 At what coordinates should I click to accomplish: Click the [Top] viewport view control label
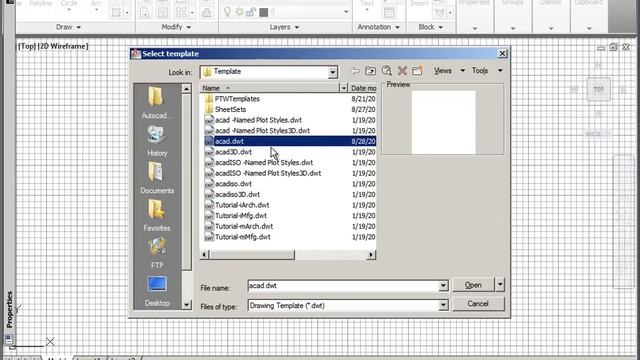[x=27, y=47]
